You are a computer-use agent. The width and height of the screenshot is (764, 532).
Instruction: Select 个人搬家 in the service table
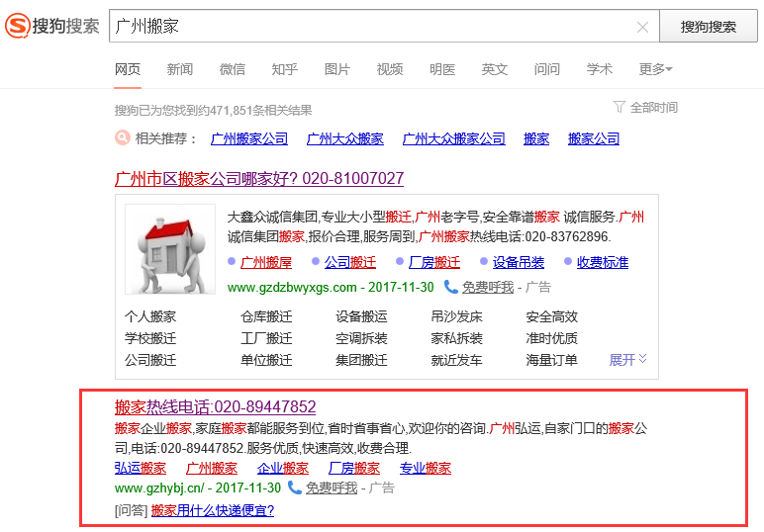150,316
